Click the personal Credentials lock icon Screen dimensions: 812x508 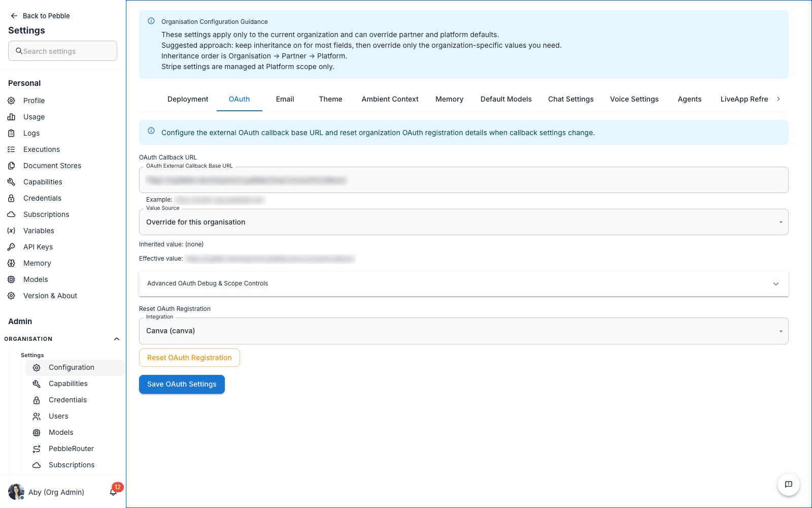tap(11, 198)
